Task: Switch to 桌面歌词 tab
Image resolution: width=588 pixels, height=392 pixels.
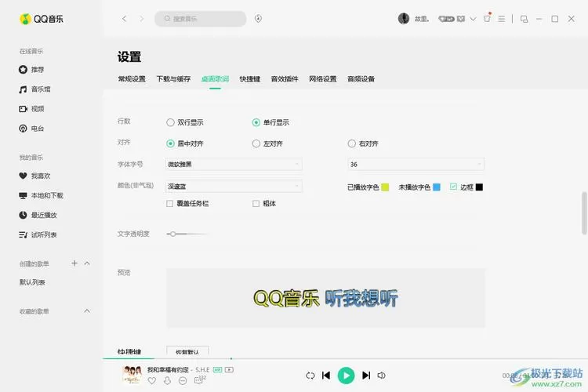Action: pos(215,78)
